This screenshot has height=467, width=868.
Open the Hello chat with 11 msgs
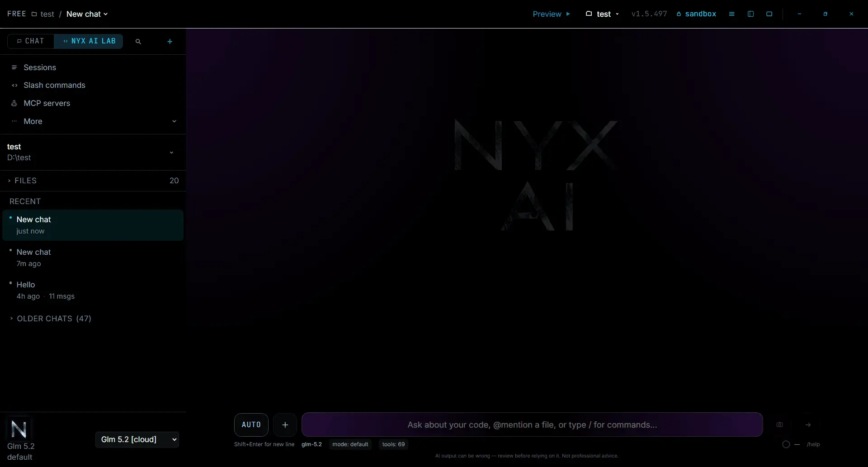(x=93, y=290)
